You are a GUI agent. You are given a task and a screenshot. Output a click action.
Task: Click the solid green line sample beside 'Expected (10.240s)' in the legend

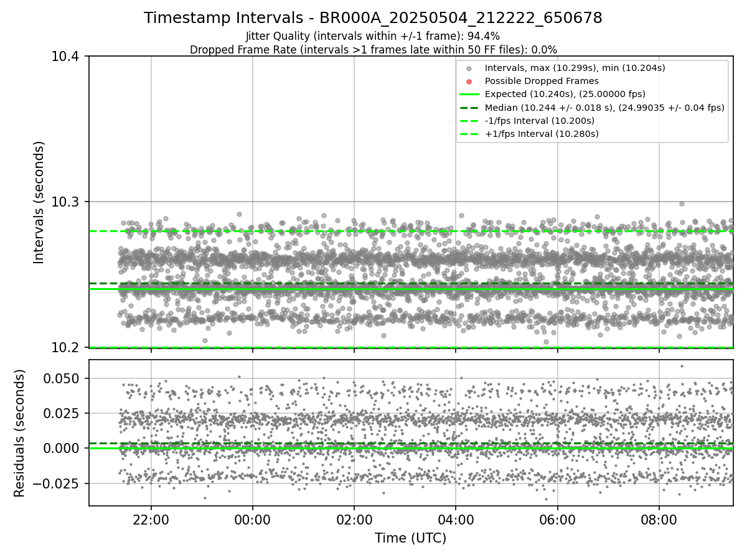pyautogui.click(x=469, y=95)
